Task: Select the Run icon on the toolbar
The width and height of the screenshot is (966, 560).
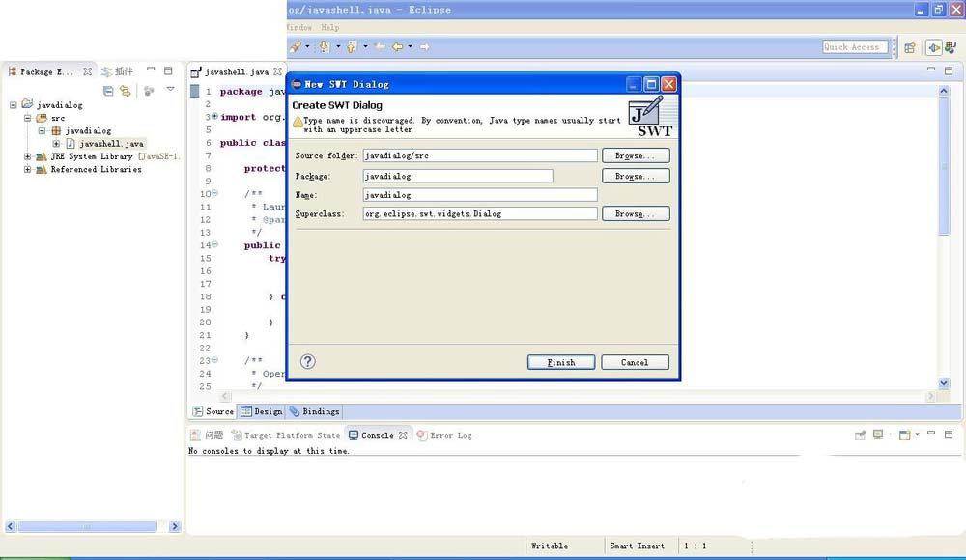Action: pyautogui.click(x=351, y=46)
